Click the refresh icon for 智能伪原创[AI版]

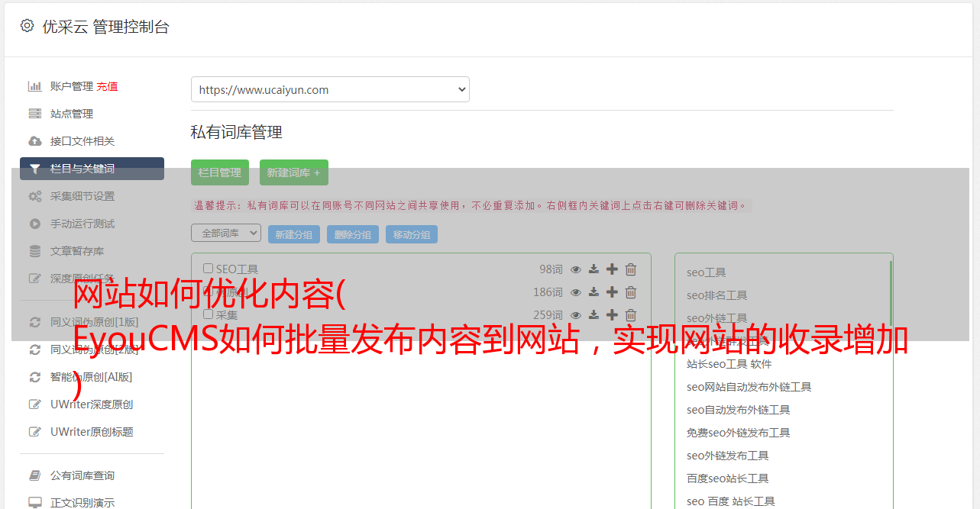(34, 377)
